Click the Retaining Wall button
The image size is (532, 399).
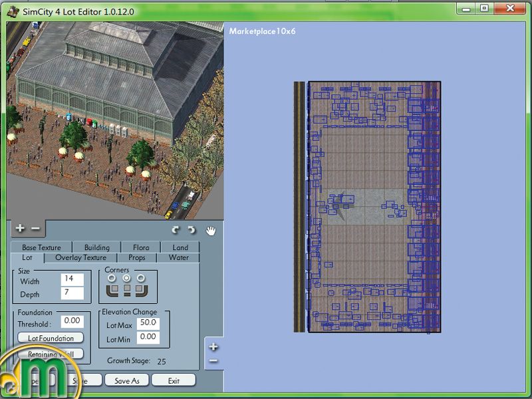tap(51, 354)
